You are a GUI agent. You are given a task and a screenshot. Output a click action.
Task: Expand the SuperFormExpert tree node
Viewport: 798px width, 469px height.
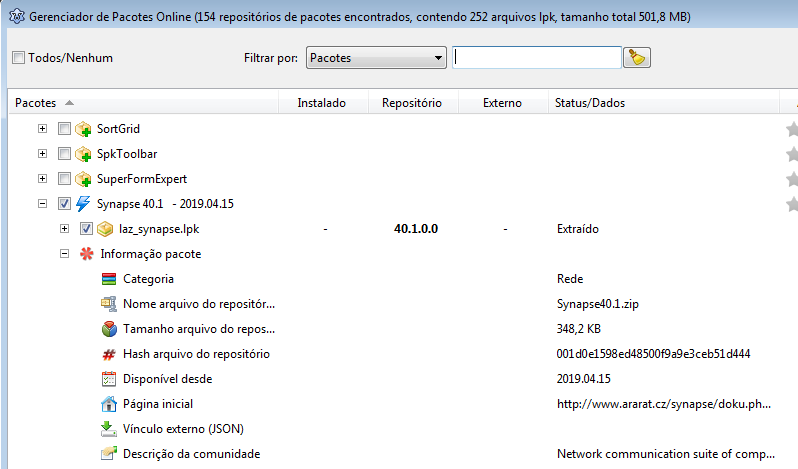point(42,179)
